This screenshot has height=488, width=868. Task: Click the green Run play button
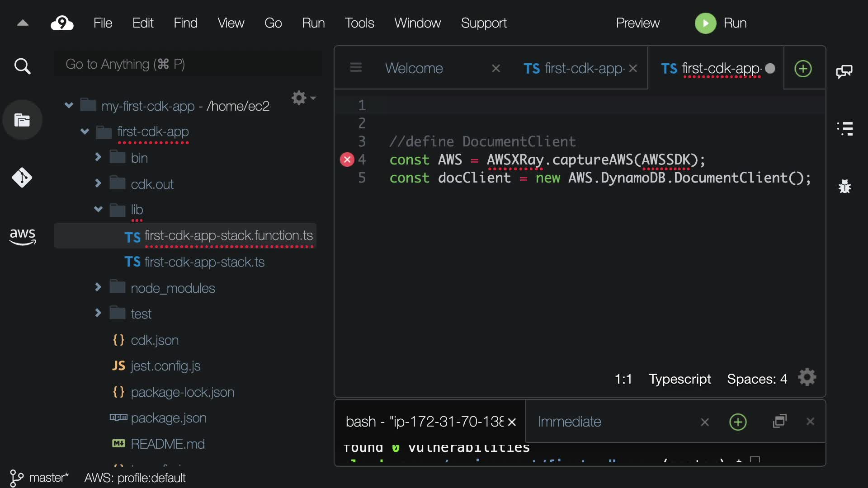(x=705, y=23)
